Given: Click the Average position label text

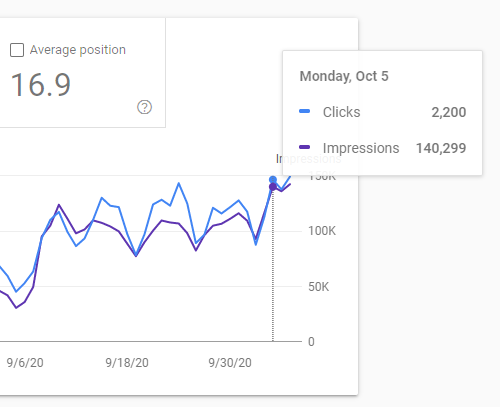Looking at the screenshot, I should click(78, 50).
